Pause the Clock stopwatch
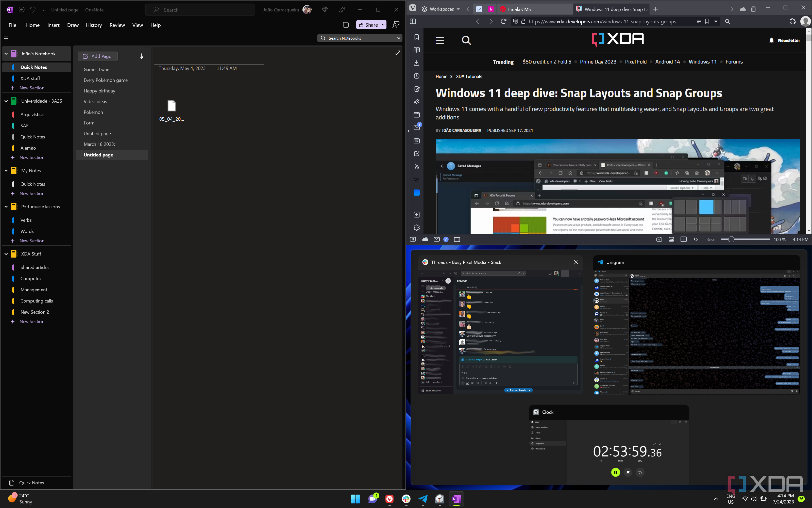812x508 pixels. click(615, 472)
